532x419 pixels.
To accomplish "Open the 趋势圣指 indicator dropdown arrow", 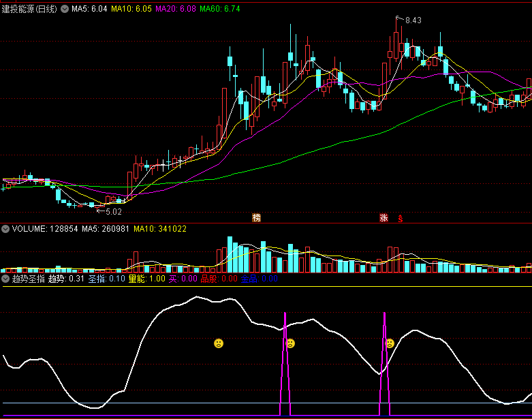I will click(x=5, y=279).
